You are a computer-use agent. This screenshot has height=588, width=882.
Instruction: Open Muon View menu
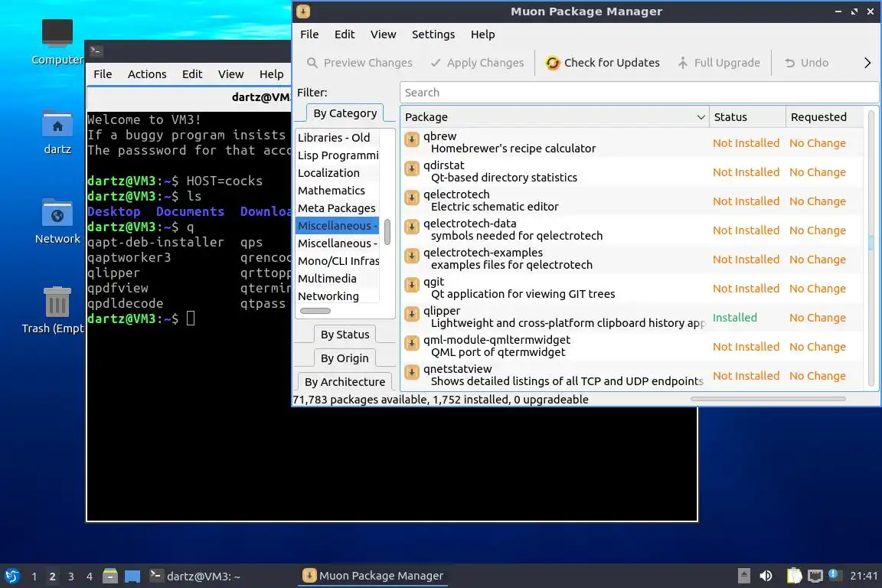click(383, 34)
